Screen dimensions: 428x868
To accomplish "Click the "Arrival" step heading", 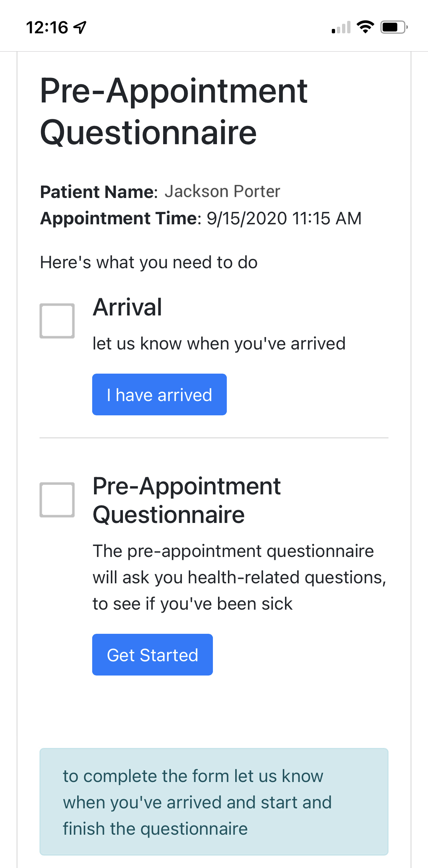I will (127, 307).
